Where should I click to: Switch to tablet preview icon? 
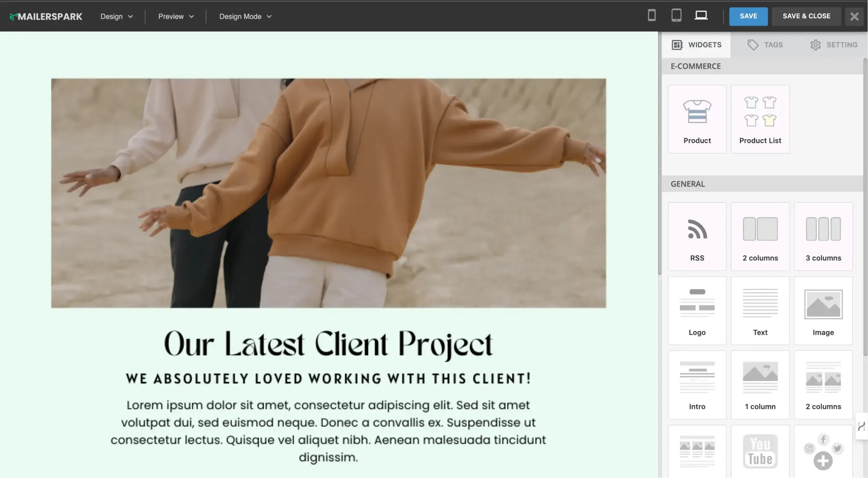676,16
